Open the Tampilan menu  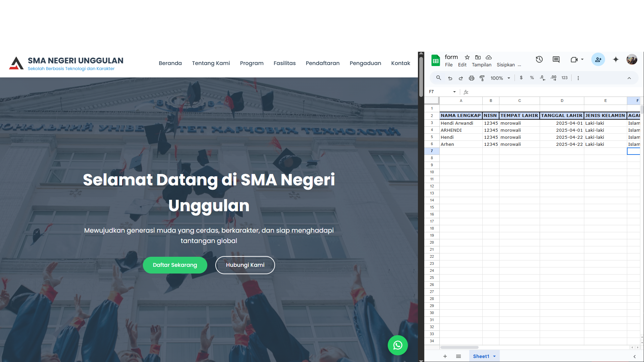coord(481,65)
